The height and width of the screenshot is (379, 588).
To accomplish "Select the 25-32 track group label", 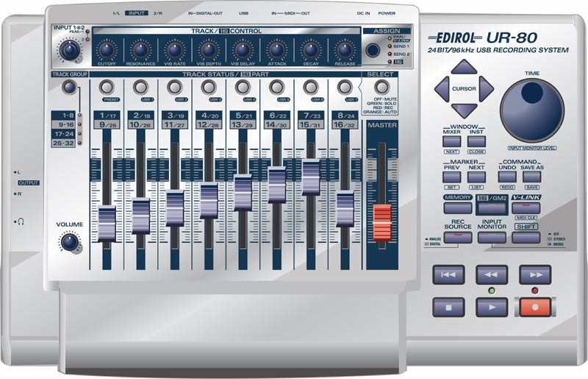I will 63,143.
